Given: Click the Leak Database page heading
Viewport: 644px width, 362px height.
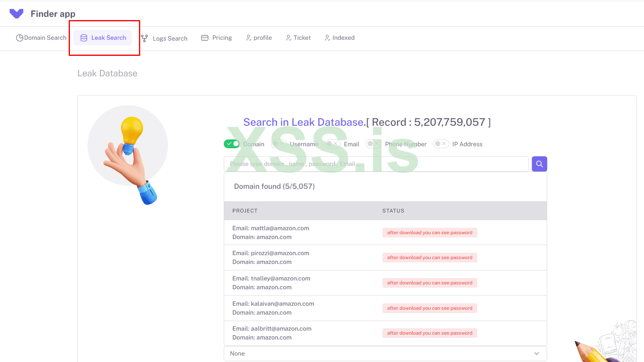Looking at the screenshot, I should (107, 74).
